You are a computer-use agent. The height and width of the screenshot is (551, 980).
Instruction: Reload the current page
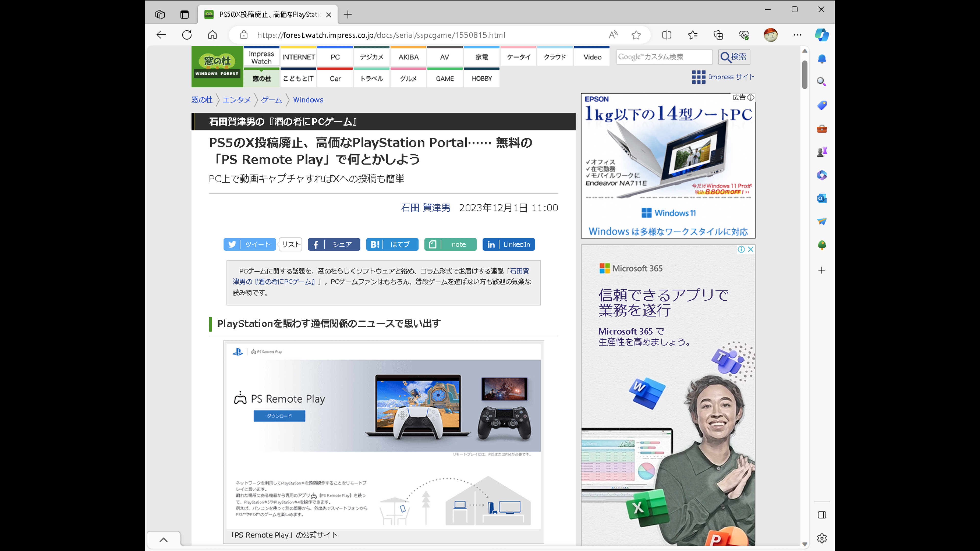(187, 35)
